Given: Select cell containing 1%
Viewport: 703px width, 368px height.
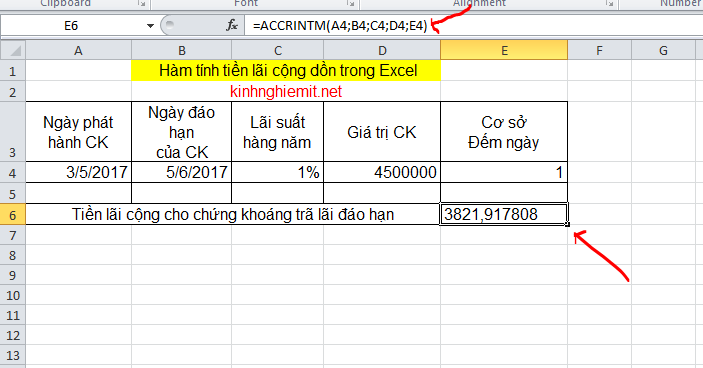Looking at the screenshot, I should pos(278,173).
